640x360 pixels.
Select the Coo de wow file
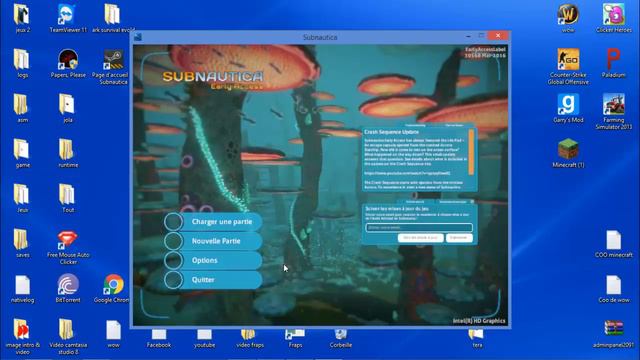(613, 284)
